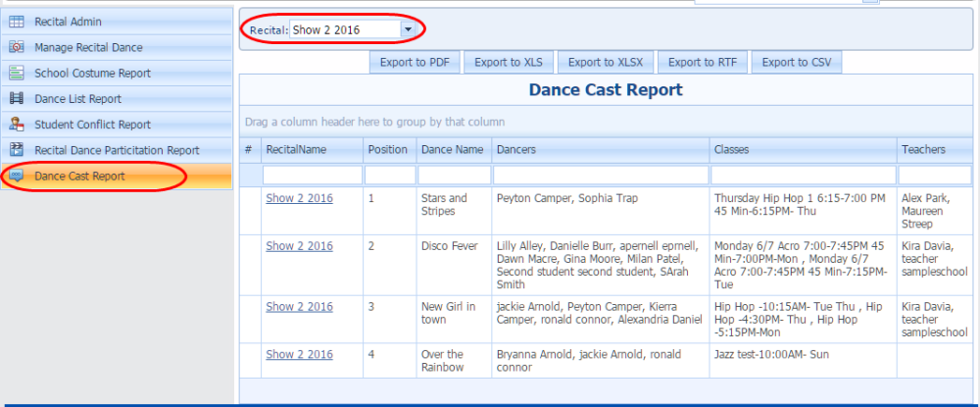The width and height of the screenshot is (980, 407).
Task: Open Recital Admin menu item
Action: pyautogui.click(x=117, y=22)
